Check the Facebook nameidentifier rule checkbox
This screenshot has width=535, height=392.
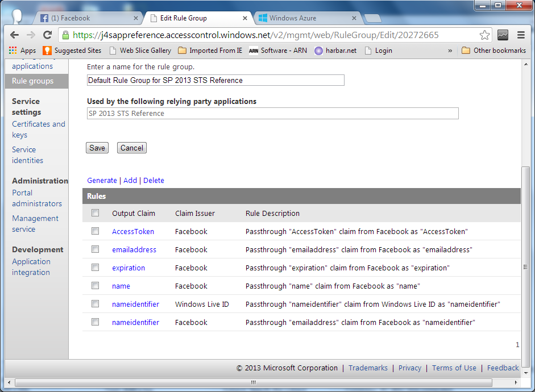(95, 322)
